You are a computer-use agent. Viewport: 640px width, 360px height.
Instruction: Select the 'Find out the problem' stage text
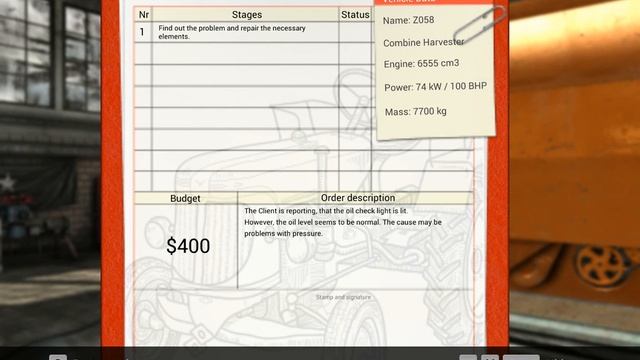pyautogui.click(x=232, y=32)
